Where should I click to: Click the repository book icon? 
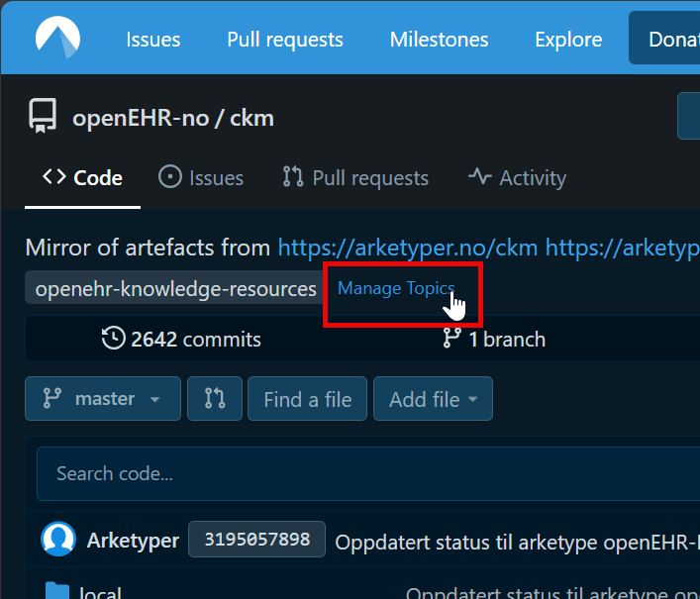[42, 118]
